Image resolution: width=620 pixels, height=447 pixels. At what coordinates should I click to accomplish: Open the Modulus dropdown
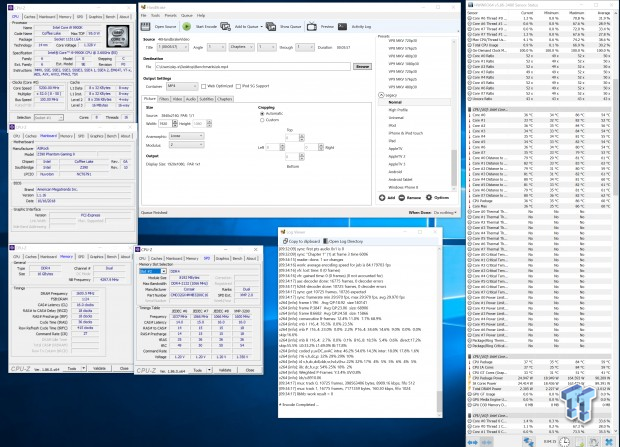[x=186, y=145]
